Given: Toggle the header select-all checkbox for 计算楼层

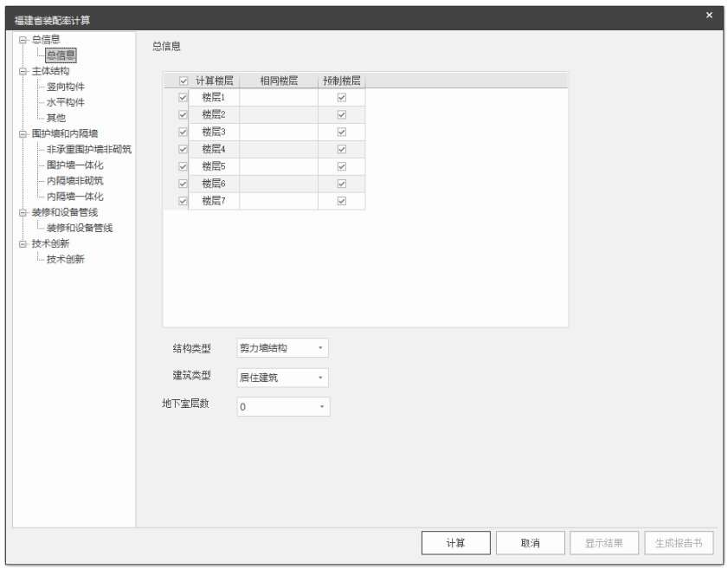Looking at the screenshot, I should (183, 81).
